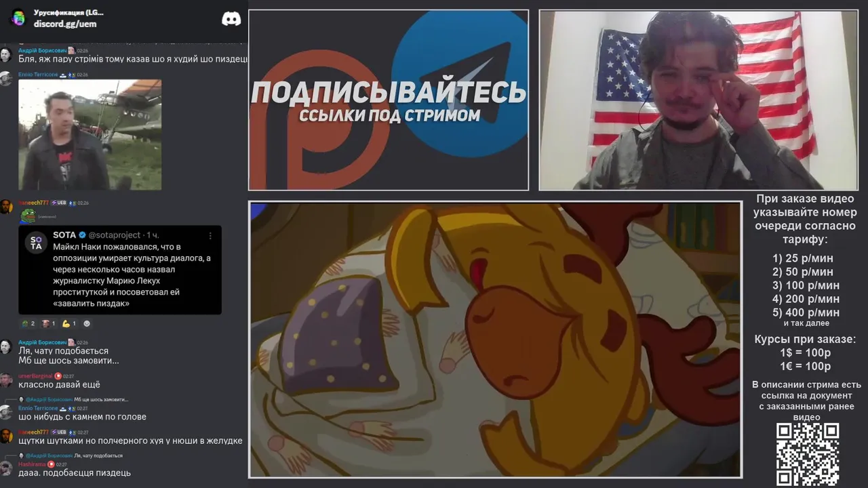Click the QR code in the corner
The width and height of the screenshot is (868, 488).
808,455
